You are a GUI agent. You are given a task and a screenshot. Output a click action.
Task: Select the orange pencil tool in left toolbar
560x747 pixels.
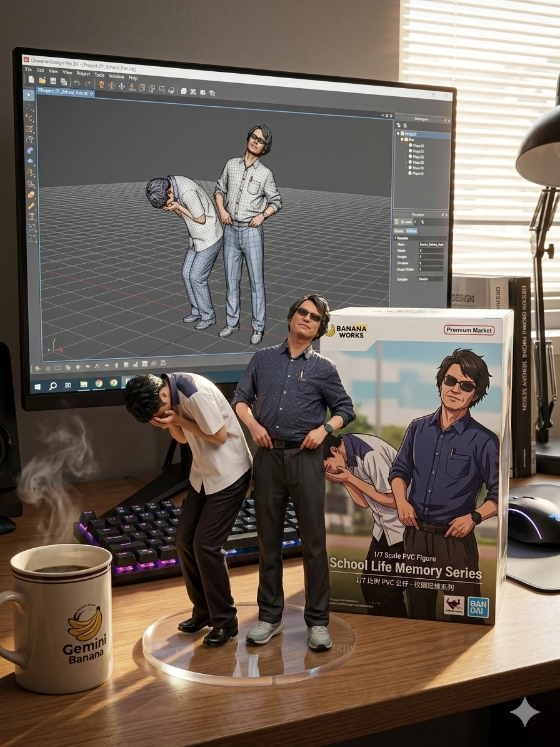tap(31, 206)
